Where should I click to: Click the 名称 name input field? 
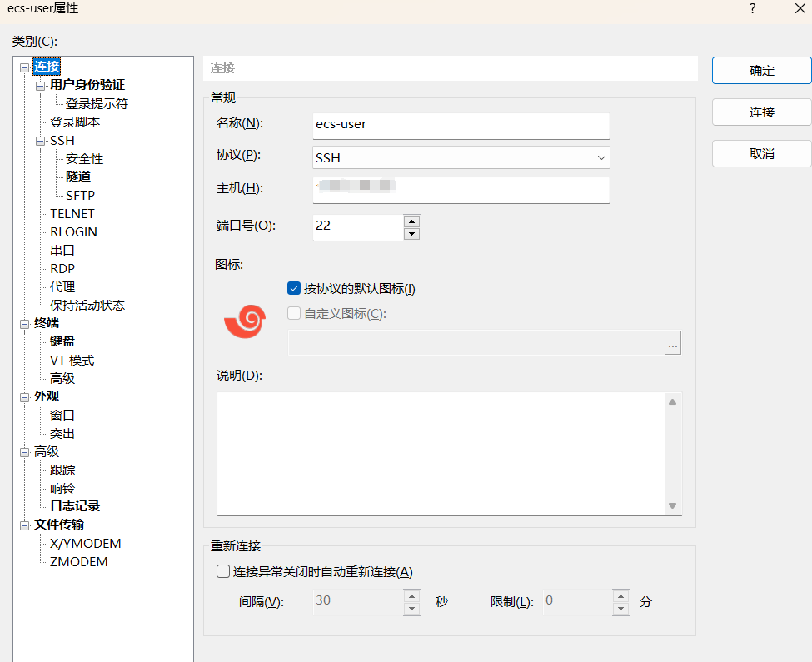461,126
